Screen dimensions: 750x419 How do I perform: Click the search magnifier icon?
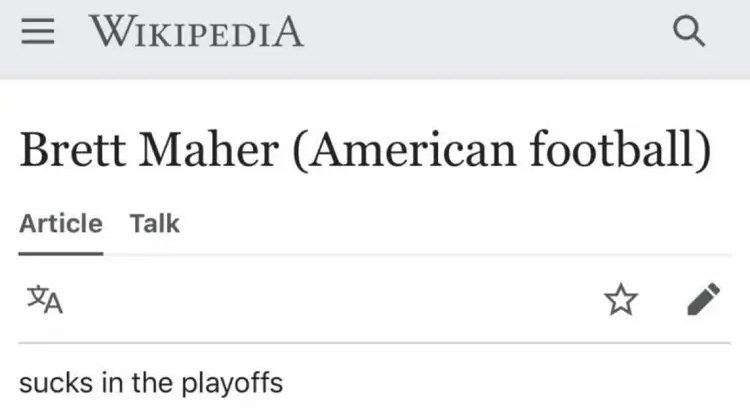(689, 32)
